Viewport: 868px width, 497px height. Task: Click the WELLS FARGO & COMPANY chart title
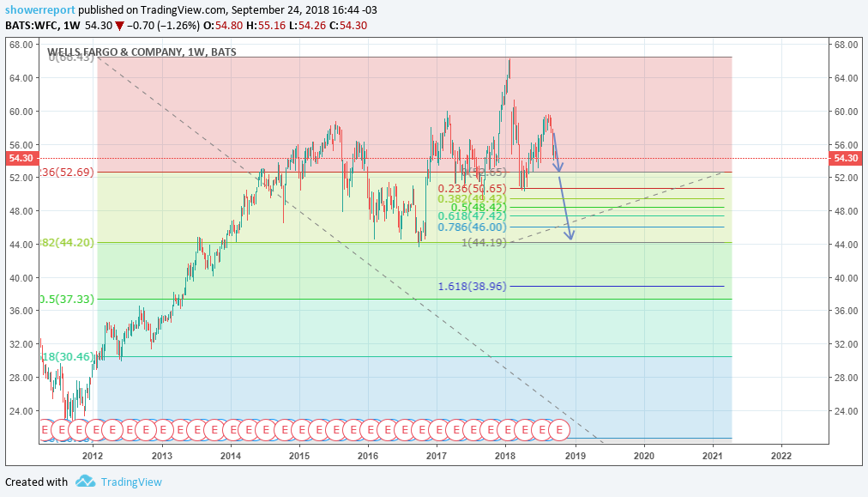(142, 52)
